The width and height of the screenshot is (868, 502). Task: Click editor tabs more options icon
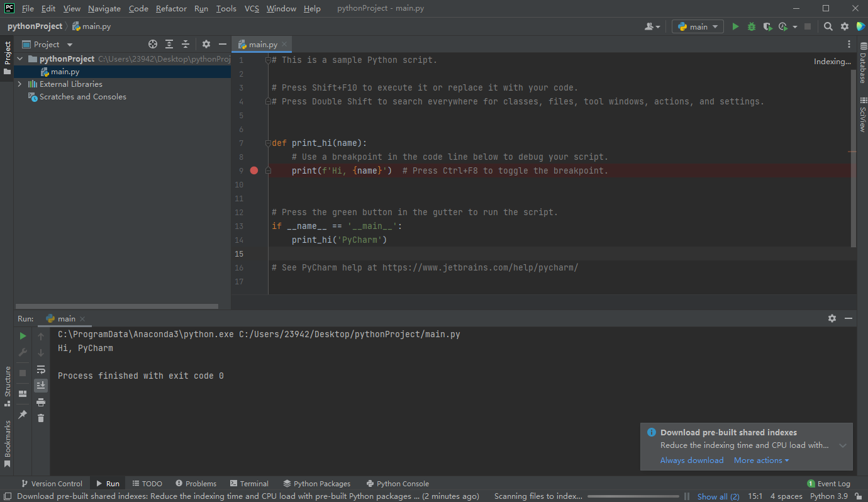(849, 44)
